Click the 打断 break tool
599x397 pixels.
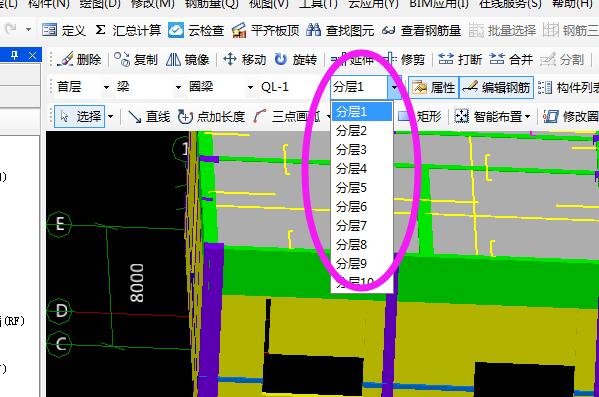(x=460, y=60)
